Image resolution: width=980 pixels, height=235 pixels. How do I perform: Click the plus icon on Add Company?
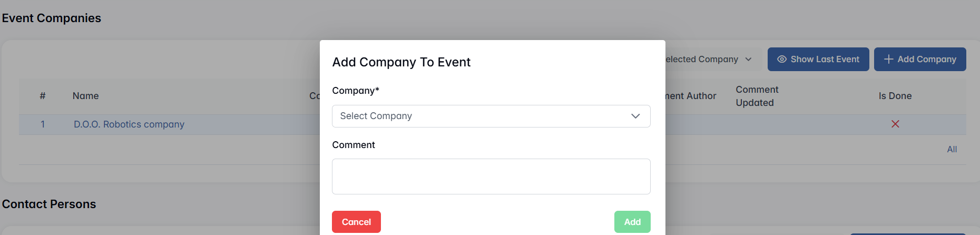point(888,60)
